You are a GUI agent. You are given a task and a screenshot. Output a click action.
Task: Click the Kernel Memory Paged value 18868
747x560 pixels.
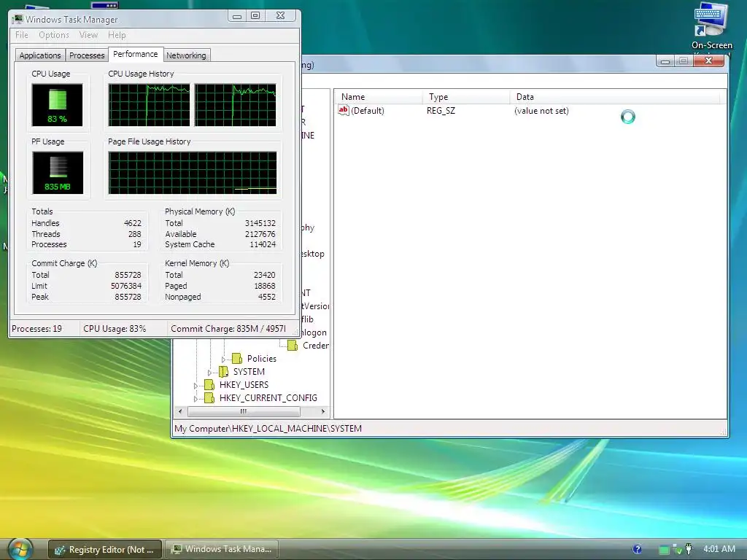264,286
